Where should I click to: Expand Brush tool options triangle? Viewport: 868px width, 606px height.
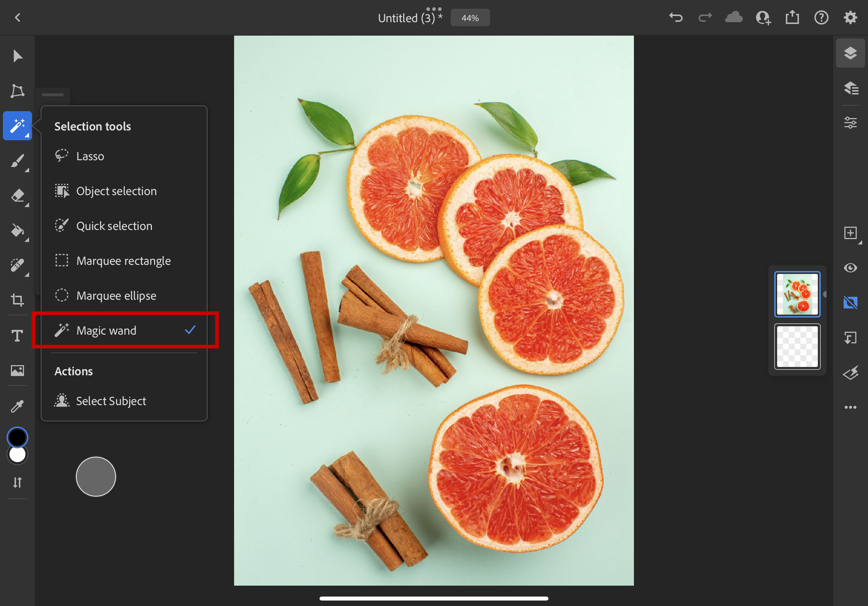(27, 170)
